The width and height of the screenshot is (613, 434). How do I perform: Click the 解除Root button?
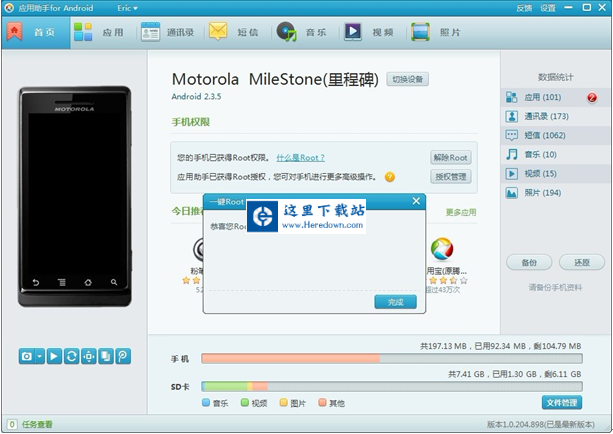pyautogui.click(x=450, y=158)
